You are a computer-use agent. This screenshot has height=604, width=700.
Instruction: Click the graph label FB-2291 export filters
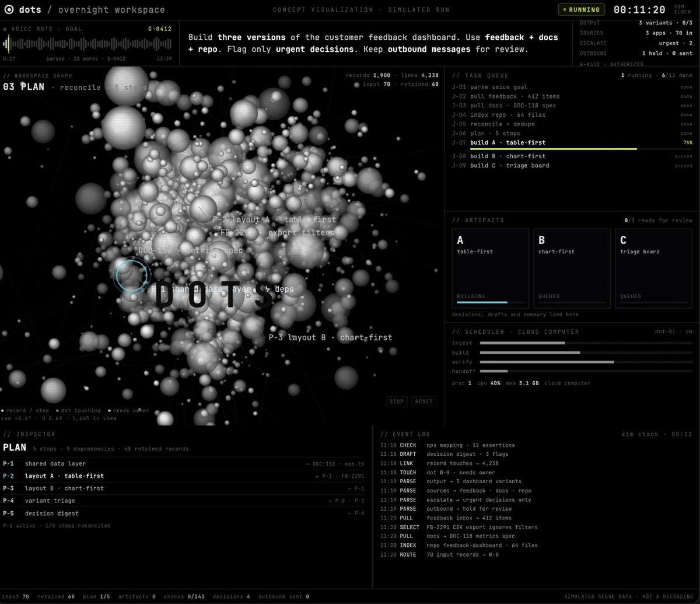(x=278, y=232)
